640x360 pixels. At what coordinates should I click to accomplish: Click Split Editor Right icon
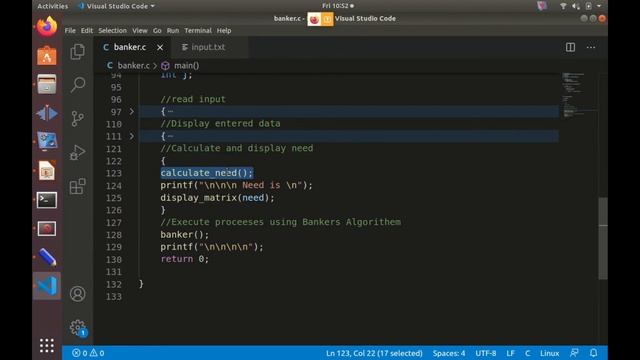tap(570, 47)
